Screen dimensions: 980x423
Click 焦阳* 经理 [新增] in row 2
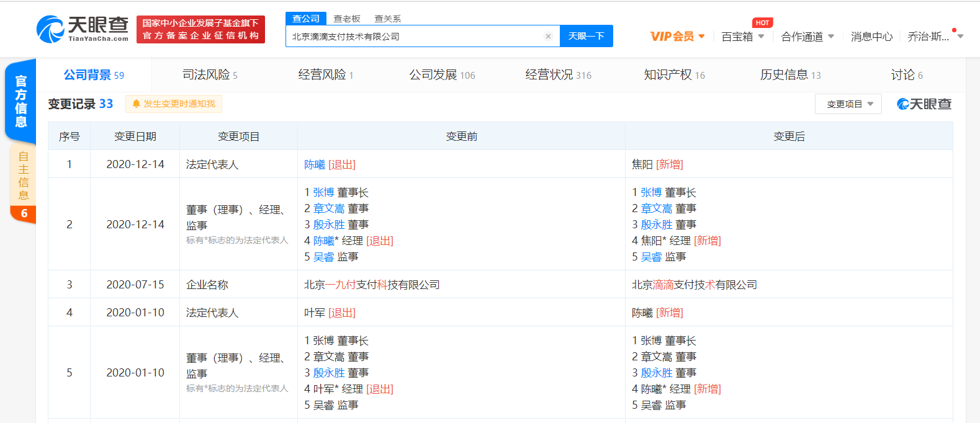click(677, 241)
